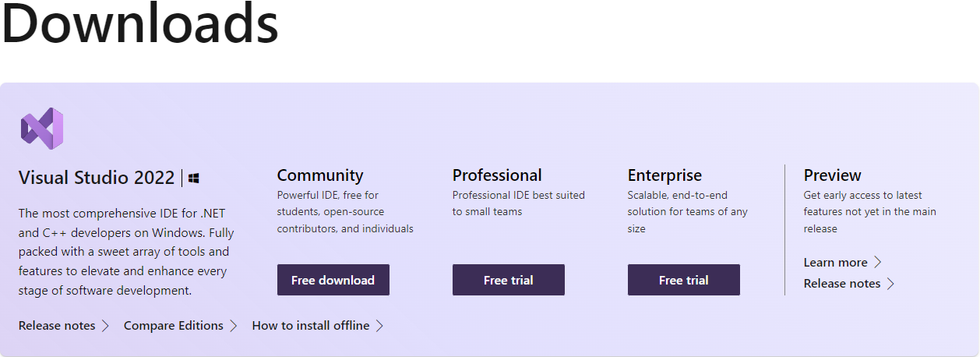Click the Enterprise edition heading
Screen dimensions: 980x357
664,175
